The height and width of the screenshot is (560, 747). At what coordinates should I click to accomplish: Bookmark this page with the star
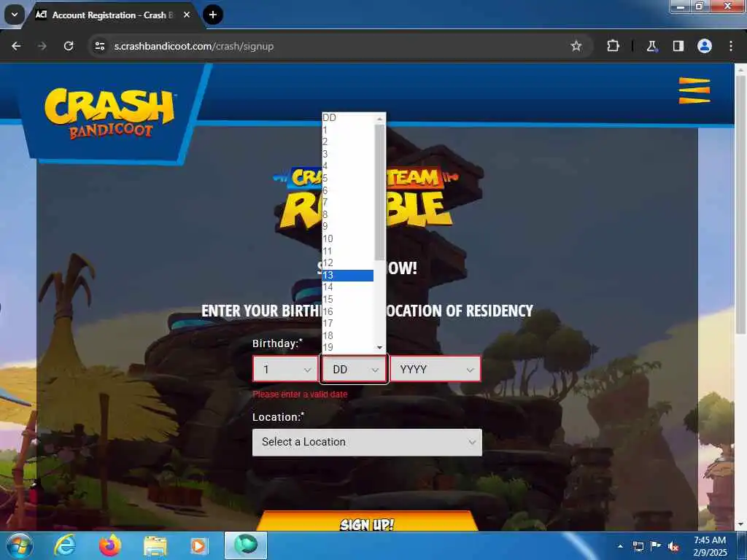click(576, 46)
